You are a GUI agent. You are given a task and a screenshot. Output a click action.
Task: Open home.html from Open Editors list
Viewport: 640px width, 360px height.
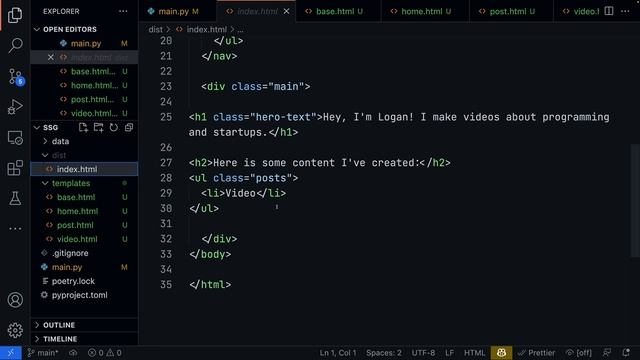click(x=84, y=85)
